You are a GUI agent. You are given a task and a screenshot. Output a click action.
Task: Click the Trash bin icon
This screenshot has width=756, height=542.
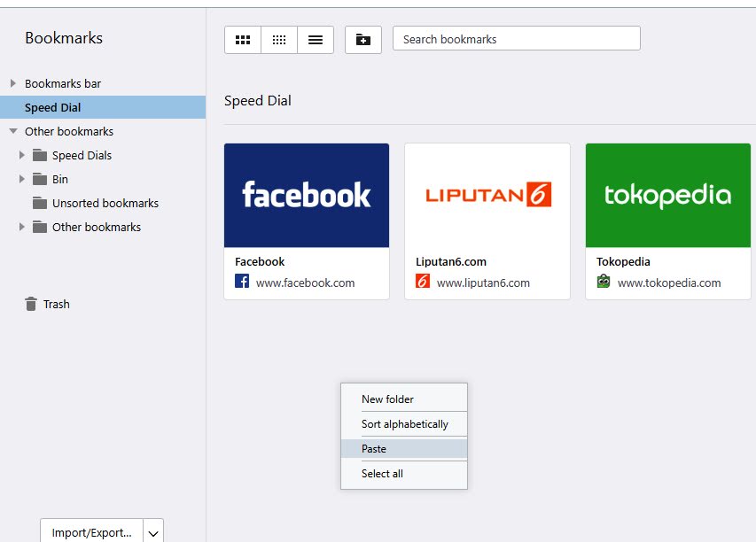click(31, 304)
